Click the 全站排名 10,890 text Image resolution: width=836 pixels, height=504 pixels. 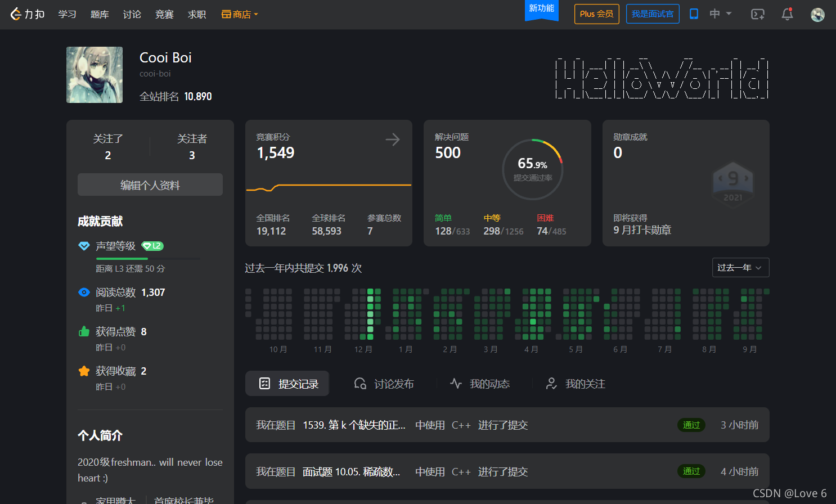[x=176, y=97]
